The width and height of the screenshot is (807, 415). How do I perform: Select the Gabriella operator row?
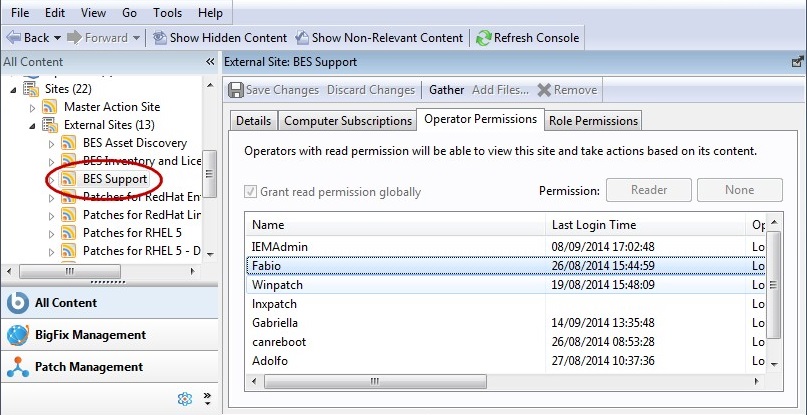pos(505,323)
